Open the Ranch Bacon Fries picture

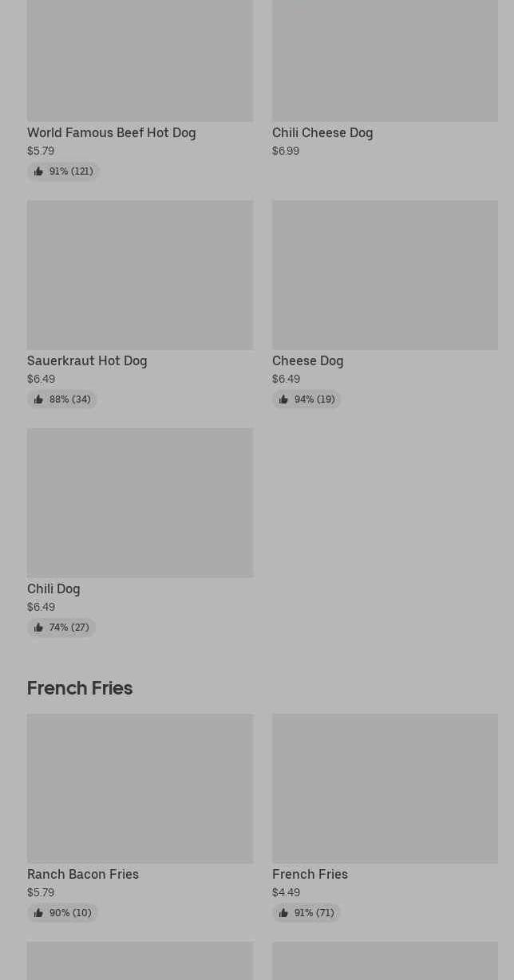[x=140, y=788]
